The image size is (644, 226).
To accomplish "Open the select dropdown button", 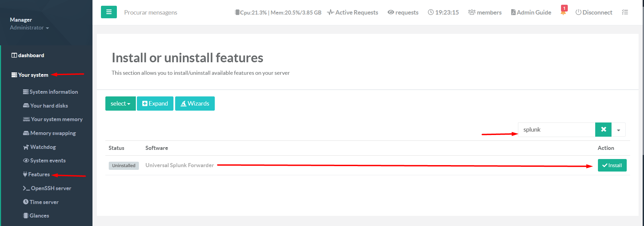I will [120, 104].
